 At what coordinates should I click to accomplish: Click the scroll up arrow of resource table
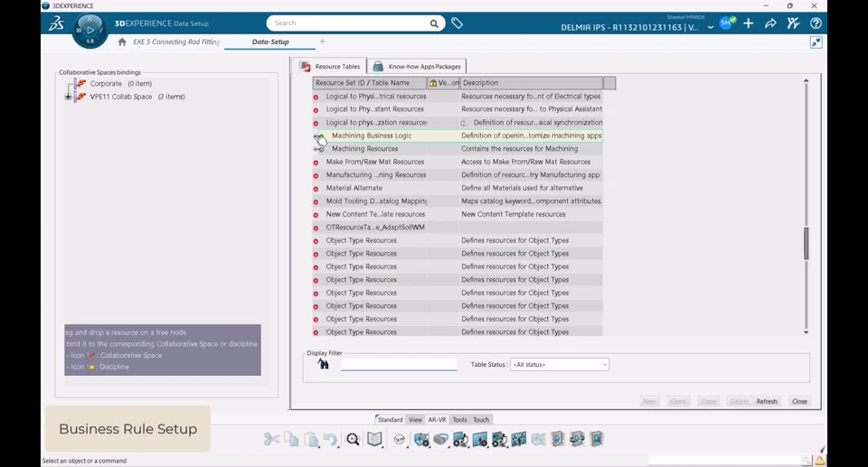coord(806,81)
